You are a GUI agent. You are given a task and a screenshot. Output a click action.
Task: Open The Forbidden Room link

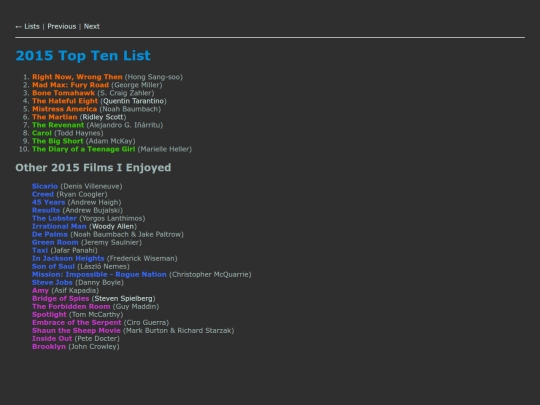[71, 307]
